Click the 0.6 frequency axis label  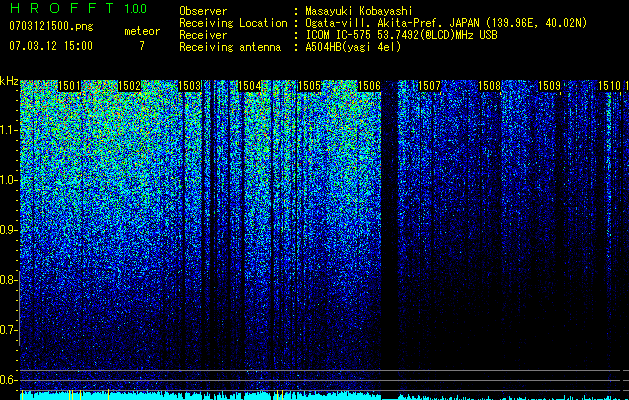[x=8, y=380]
